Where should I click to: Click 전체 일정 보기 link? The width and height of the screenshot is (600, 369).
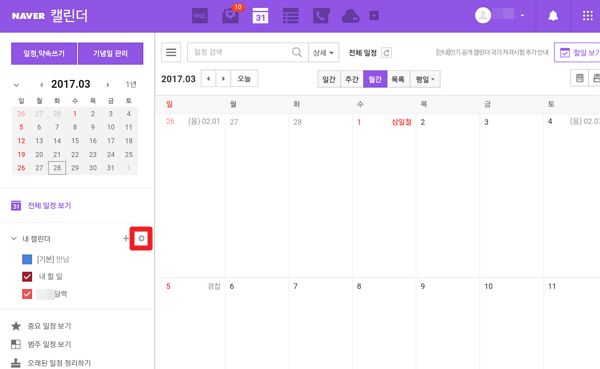coord(49,206)
